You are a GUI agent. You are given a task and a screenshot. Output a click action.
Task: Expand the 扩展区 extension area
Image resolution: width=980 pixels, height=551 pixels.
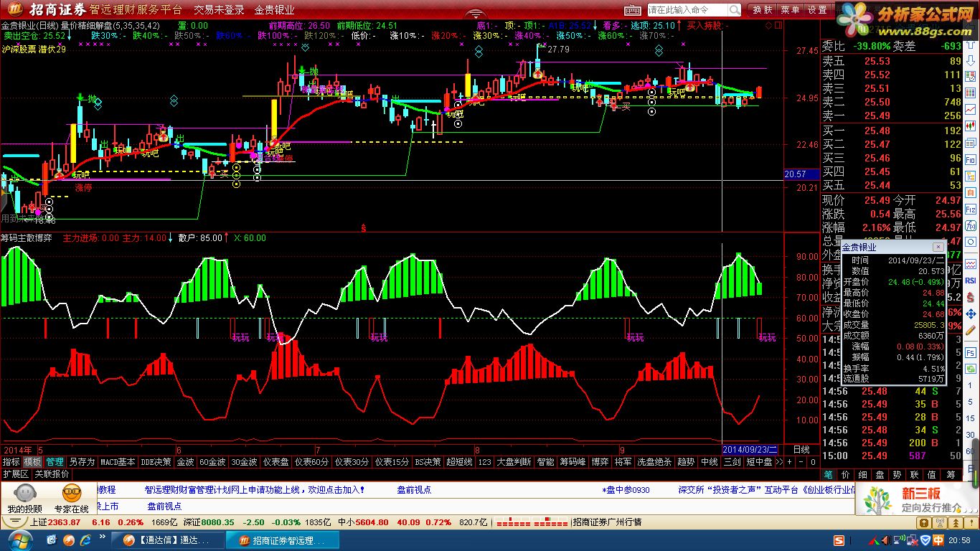(x=16, y=474)
